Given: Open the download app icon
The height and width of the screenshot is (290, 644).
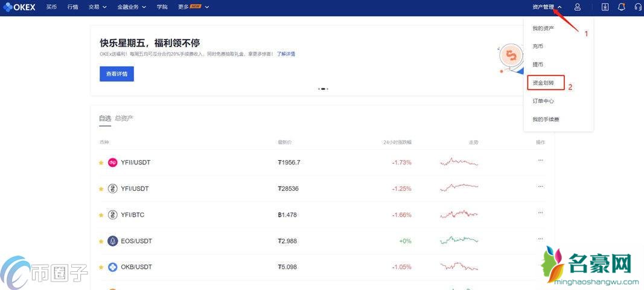Looking at the screenshot, I should [605, 7].
